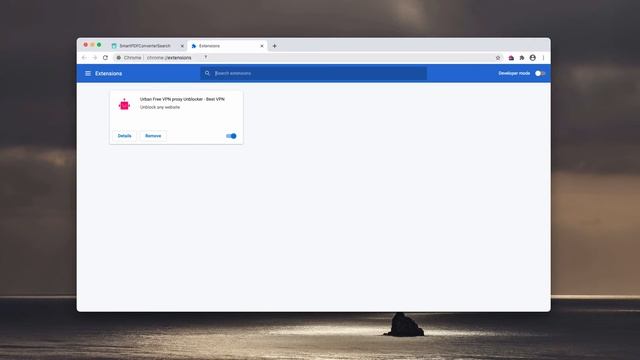
Task: Bookmark this page with the star icon
Action: click(x=498, y=58)
